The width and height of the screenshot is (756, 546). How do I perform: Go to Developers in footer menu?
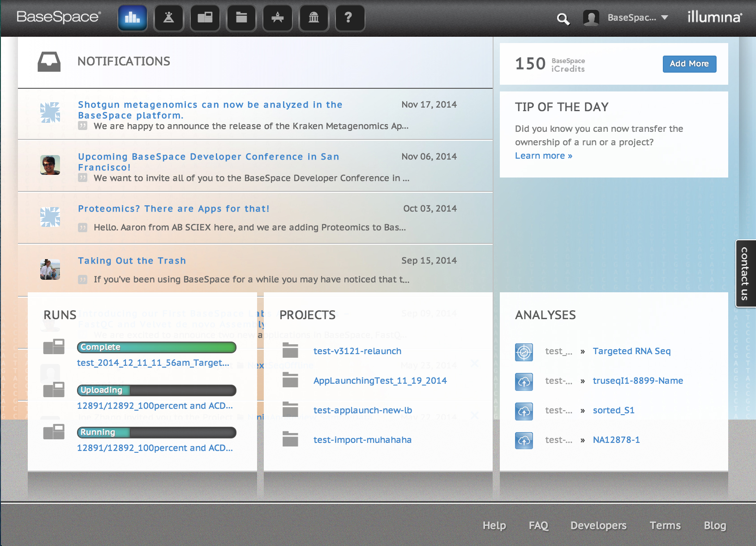pos(598,525)
